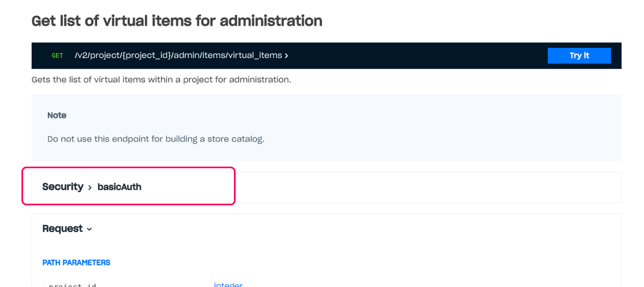Screen dimensions: 644x287
Task: Click the Request section heading
Action: click(x=62, y=228)
